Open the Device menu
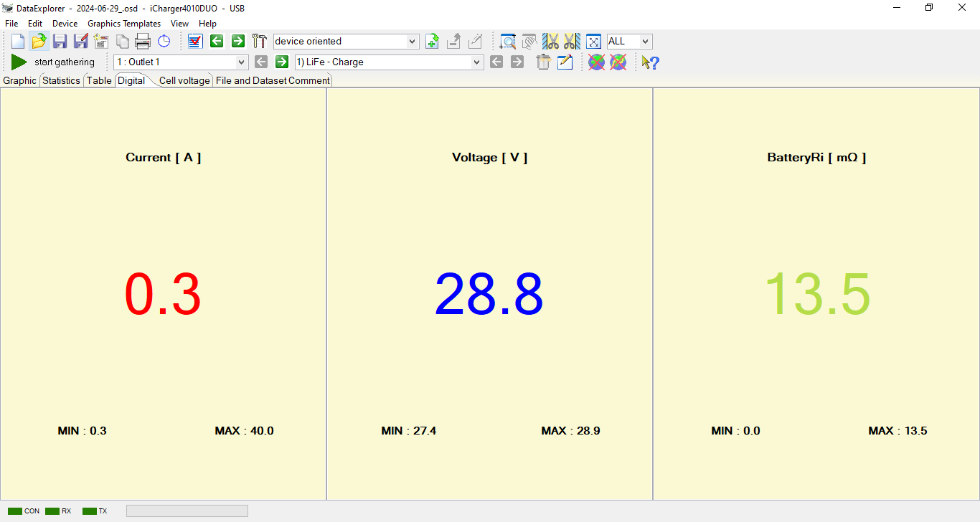Image resolution: width=980 pixels, height=522 pixels. tap(65, 24)
